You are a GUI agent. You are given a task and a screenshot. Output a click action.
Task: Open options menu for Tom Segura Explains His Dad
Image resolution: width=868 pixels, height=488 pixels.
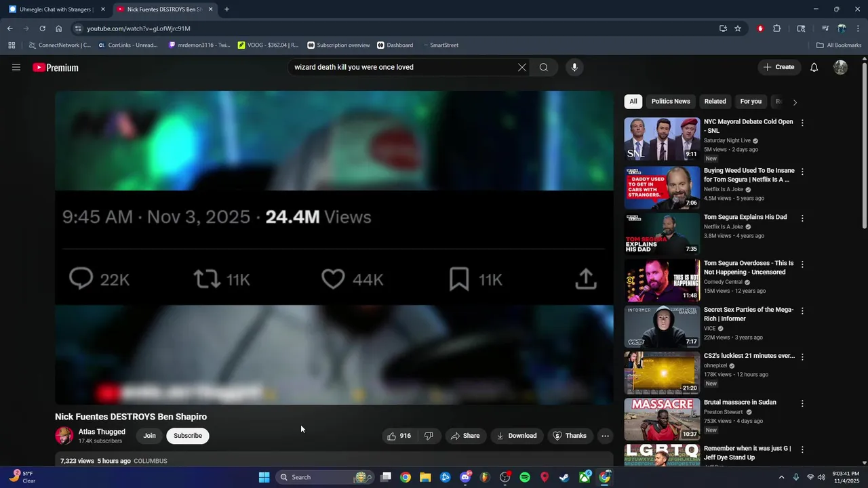click(802, 218)
